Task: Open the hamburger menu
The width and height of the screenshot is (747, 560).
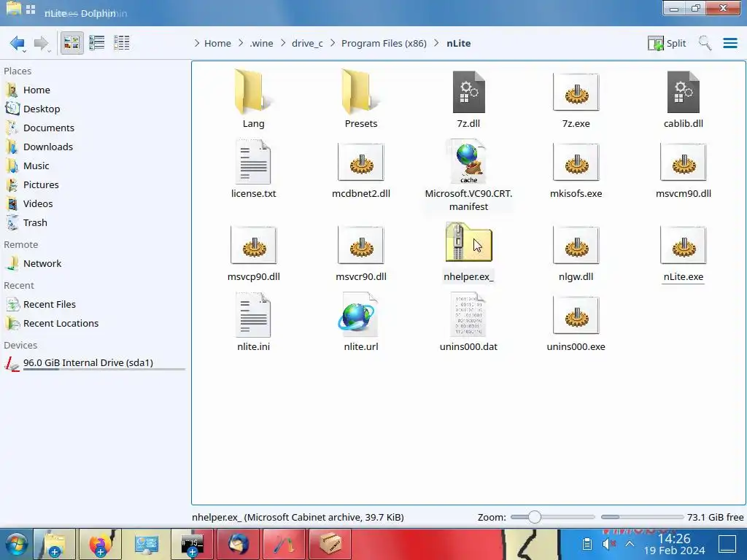Action: (x=730, y=43)
